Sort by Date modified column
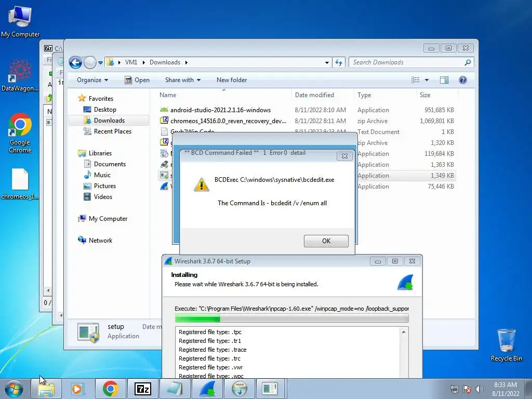This screenshot has height=399, width=532. tap(322, 95)
